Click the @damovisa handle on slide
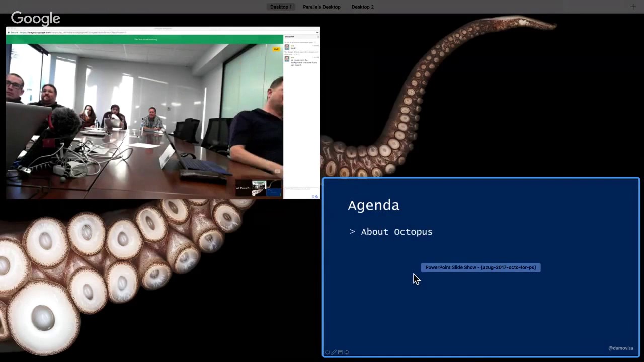The image size is (644, 362). [621, 348]
